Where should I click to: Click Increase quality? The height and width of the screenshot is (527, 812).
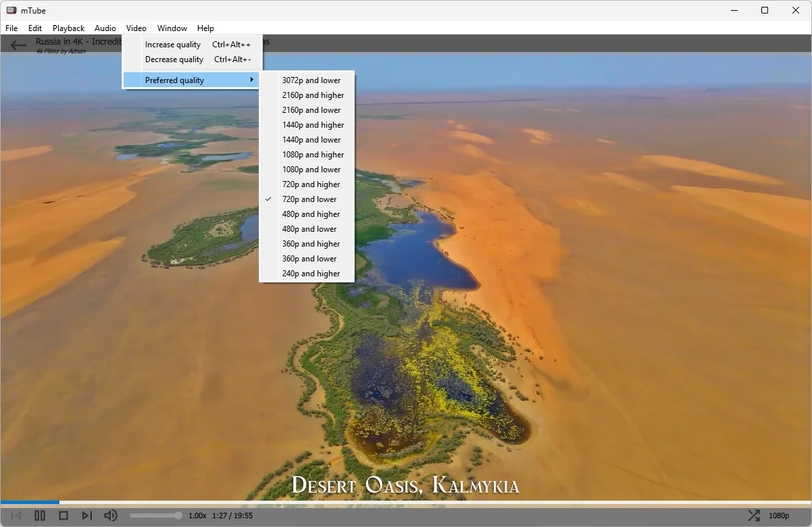173,45
